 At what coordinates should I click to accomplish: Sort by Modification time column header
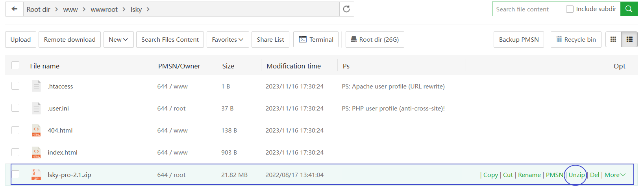[293, 66]
